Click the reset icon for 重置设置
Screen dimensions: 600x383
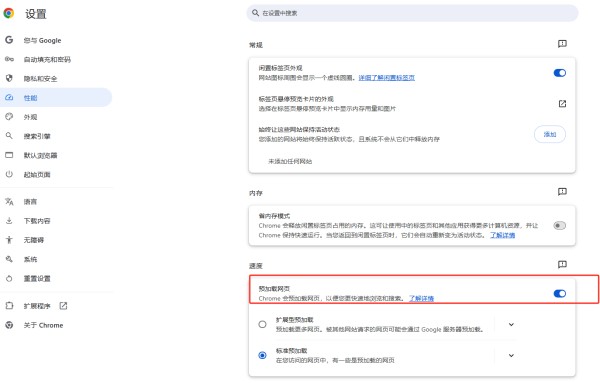pyautogui.click(x=9, y=278)
